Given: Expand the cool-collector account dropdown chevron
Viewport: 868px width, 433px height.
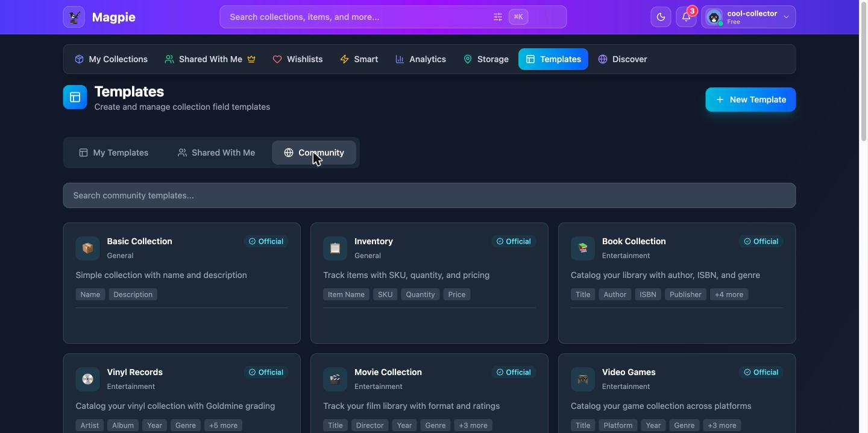Looking at the screenshot, I should click(786, 17).
